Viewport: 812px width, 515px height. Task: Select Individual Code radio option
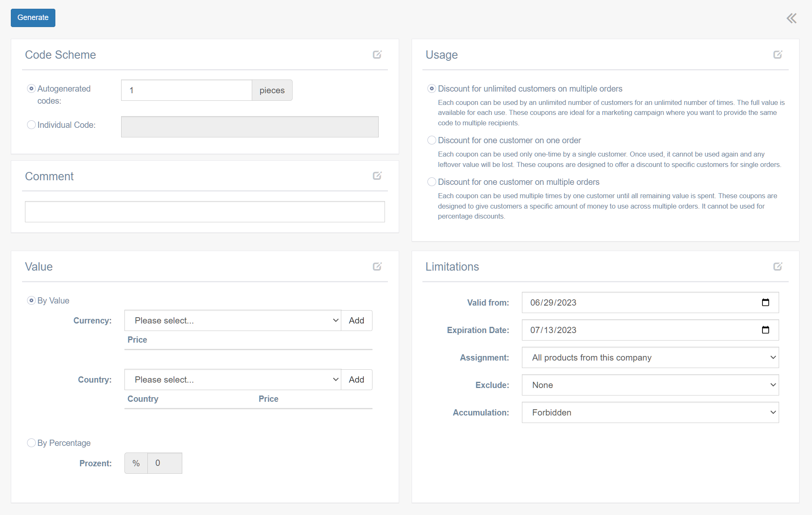click(31, 125)
